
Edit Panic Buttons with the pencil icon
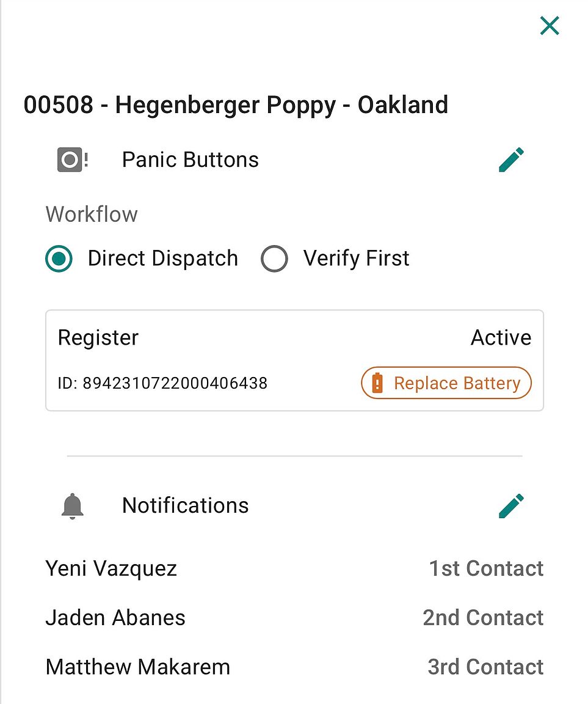pyautogui.click(x=511, y=159)
